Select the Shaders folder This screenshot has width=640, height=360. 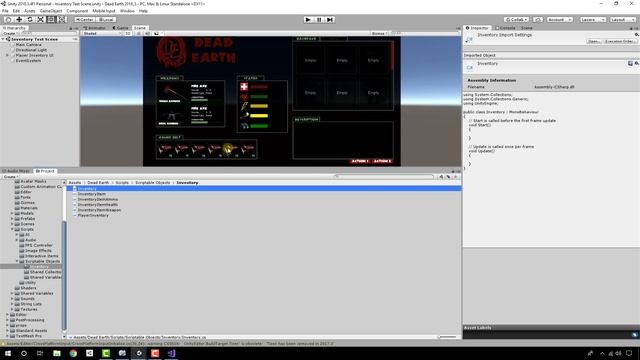(x=28, y=288)
